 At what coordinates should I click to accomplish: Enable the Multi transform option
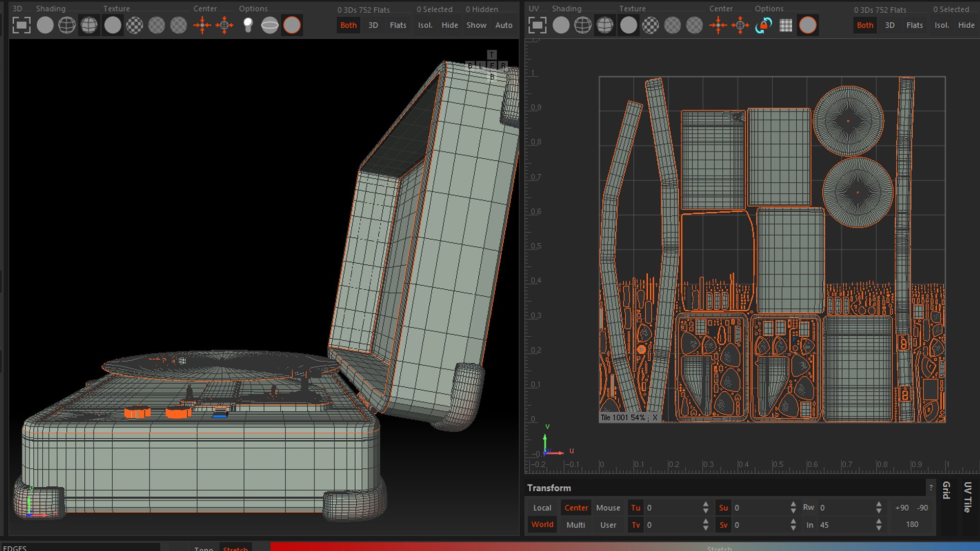[576, 524]
